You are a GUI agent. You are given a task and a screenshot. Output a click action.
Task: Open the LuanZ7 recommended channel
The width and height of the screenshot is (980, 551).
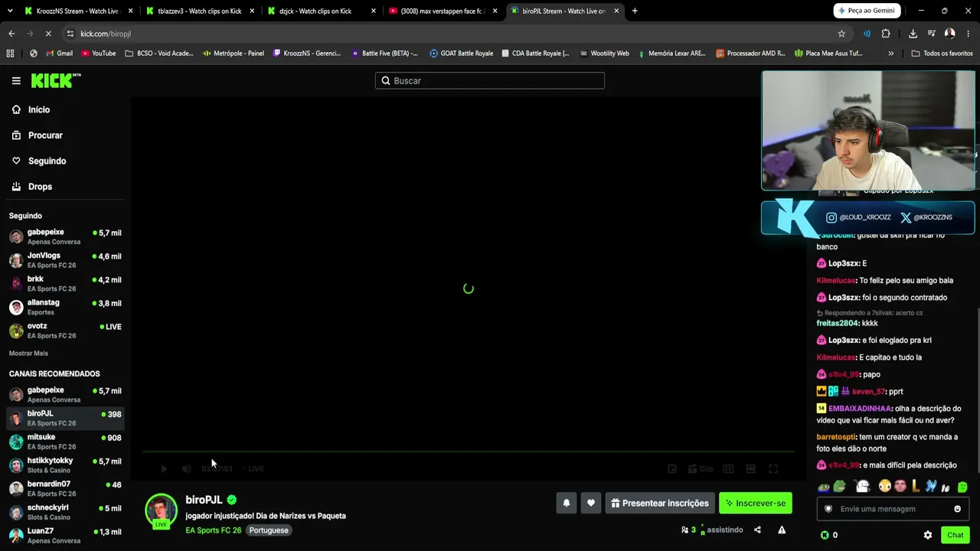[65, 536]
